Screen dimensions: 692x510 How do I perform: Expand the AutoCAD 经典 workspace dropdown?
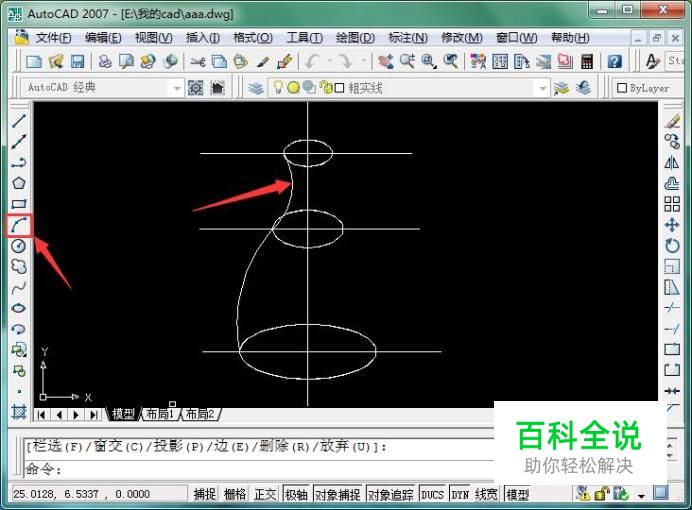[177, 88]
